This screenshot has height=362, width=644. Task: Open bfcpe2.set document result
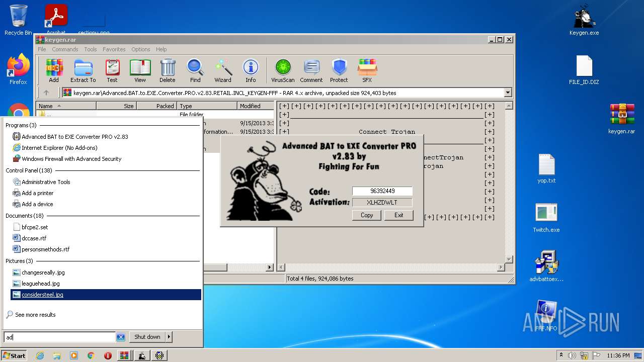pos(35,227)
